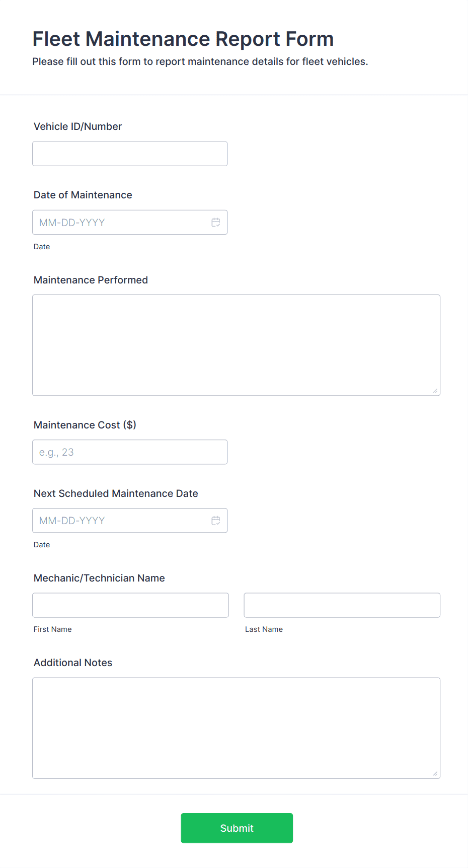
Task: Click the Vehicle ID/Number label
Action: click(77, 126)
